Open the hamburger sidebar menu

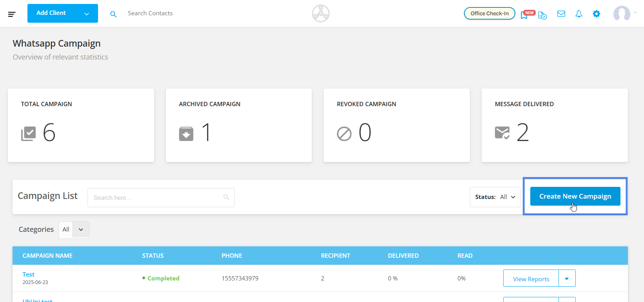(12, 14)
